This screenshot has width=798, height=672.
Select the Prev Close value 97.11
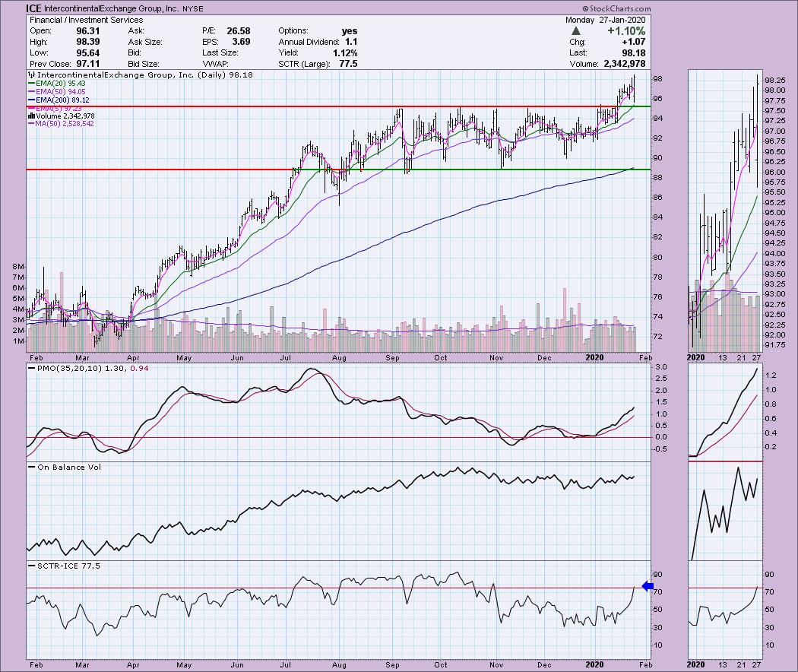pyautogui.click(x=88, y=64)
